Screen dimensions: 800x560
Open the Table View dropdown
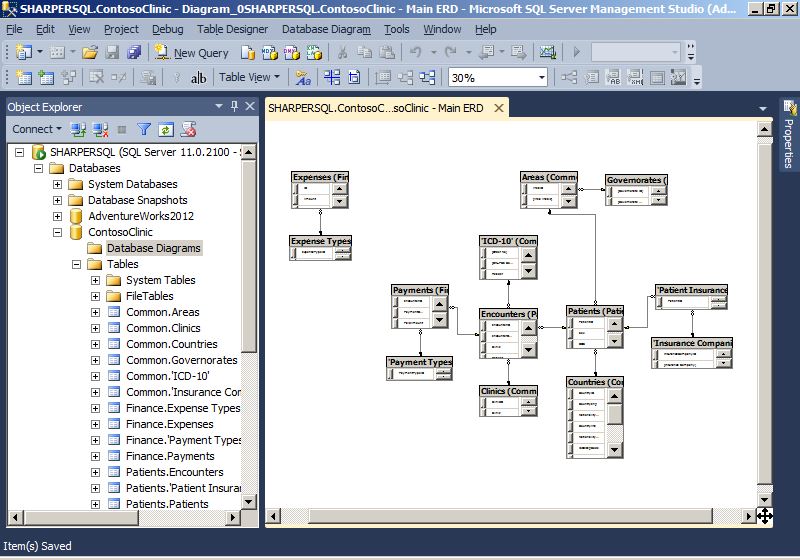[249, 78]
